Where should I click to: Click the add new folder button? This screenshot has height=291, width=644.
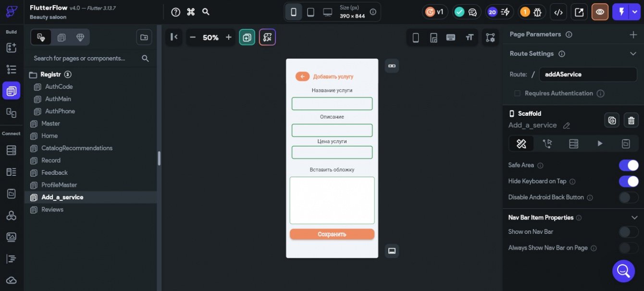[144, 37]
